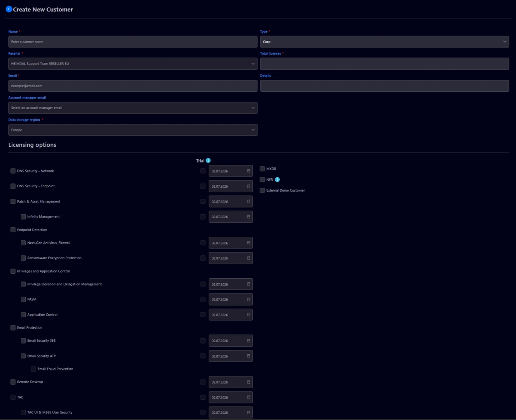Screen dimensions: 516x420
Task: Select Email Security ATP checkbox
Action: coord(23,356)
